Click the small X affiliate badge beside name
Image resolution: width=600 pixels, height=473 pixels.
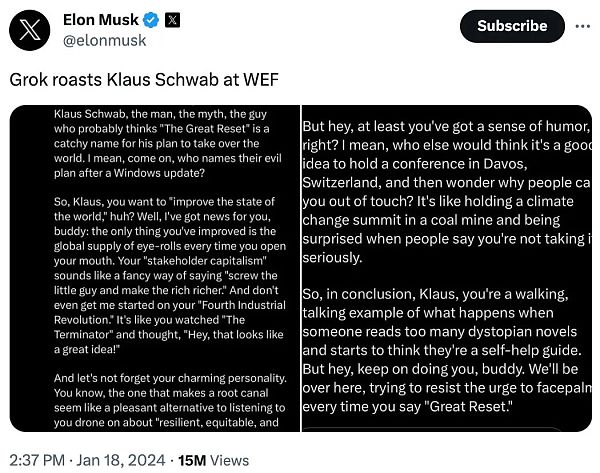172,20
